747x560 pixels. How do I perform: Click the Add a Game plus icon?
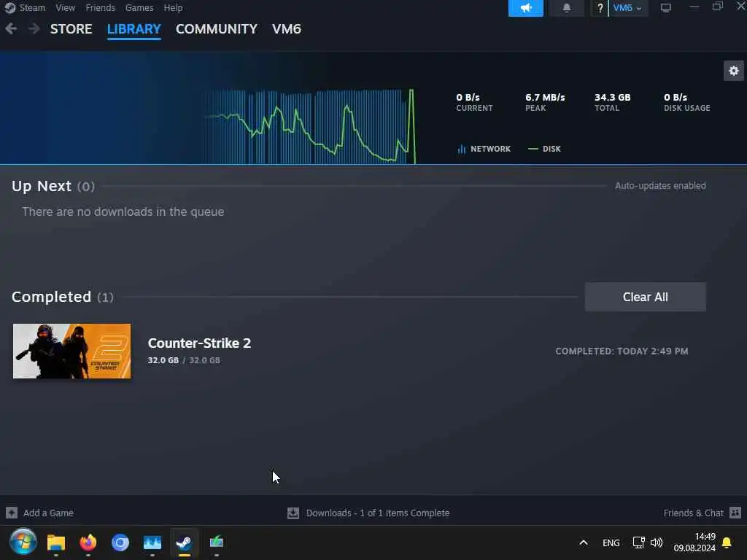pos(12,513)
